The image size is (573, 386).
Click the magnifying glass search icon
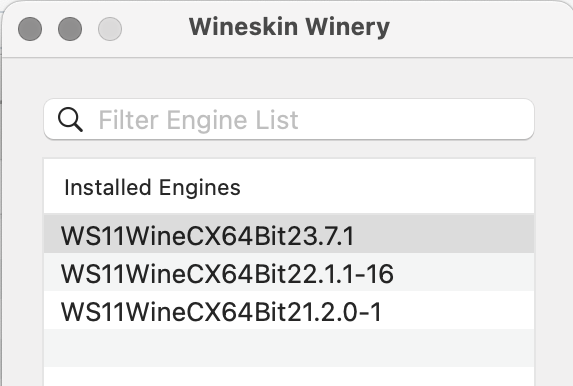point(70,120)
